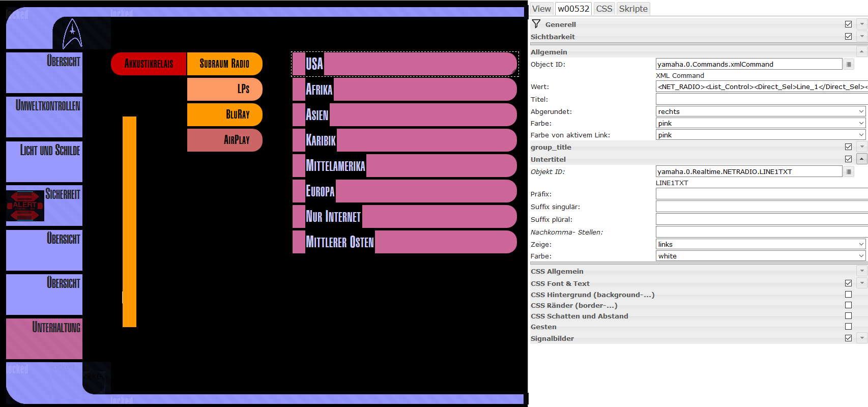Toggle CSS Font & Text checkbox
The image size is (868, 407).
tap(848, 283)
